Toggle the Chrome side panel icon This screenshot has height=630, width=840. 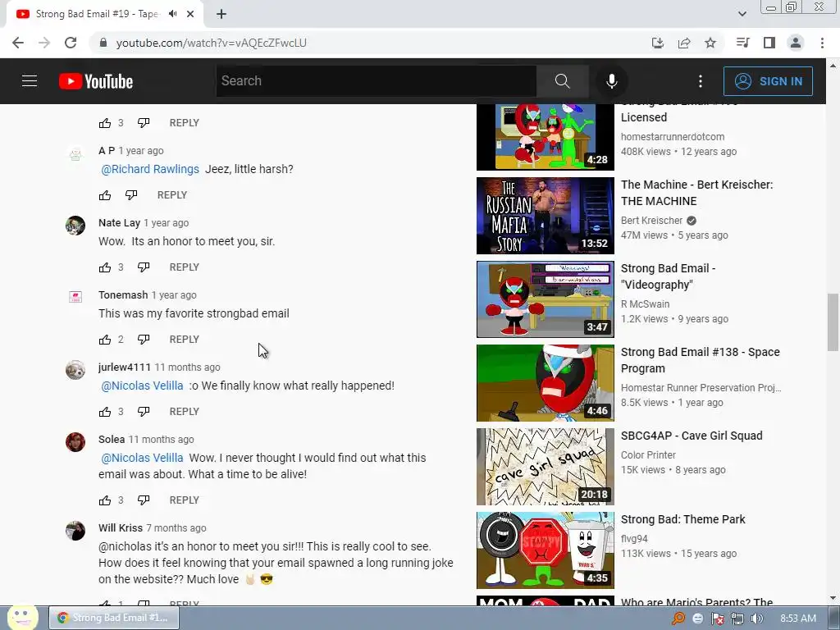(x=769, y=43)
